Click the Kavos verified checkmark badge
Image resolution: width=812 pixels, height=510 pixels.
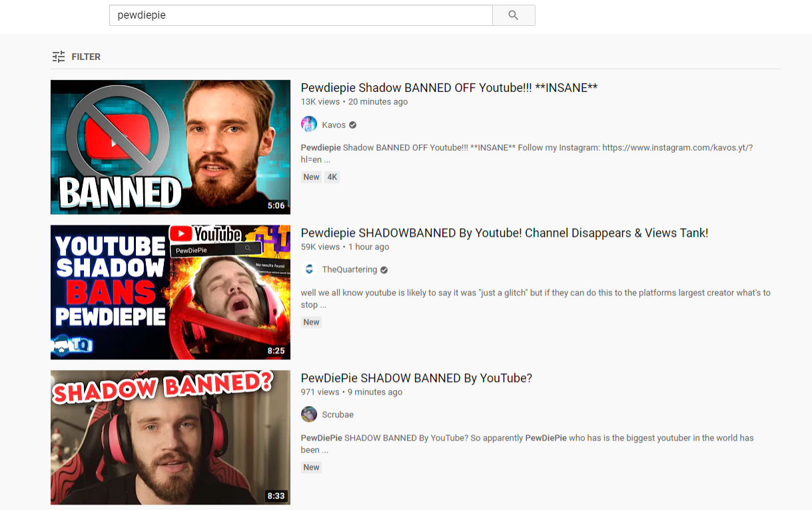(353, 125)
